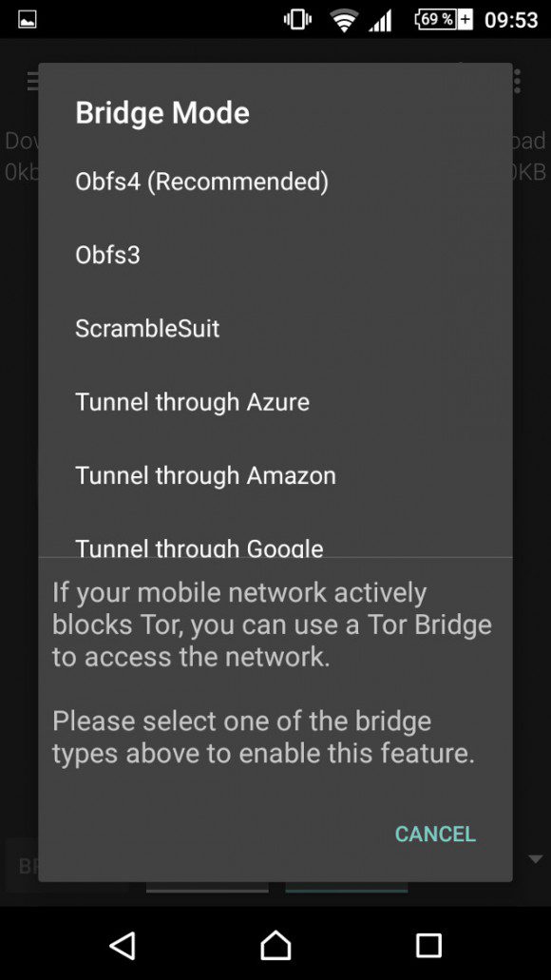551x980 pixels.
Task: Tap the cellular signal strength icon
Action: [380, 21]
